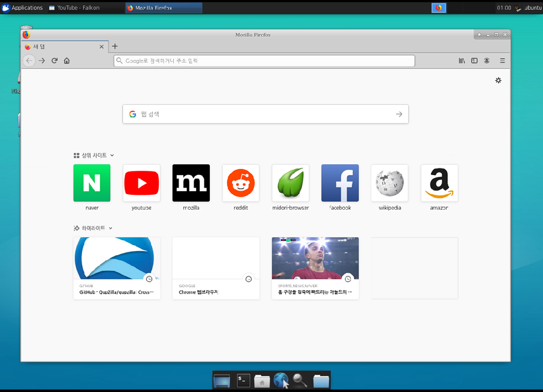Close the 새 탭 tab
Viewport: 543px width, 392px height.
[101, 47]
